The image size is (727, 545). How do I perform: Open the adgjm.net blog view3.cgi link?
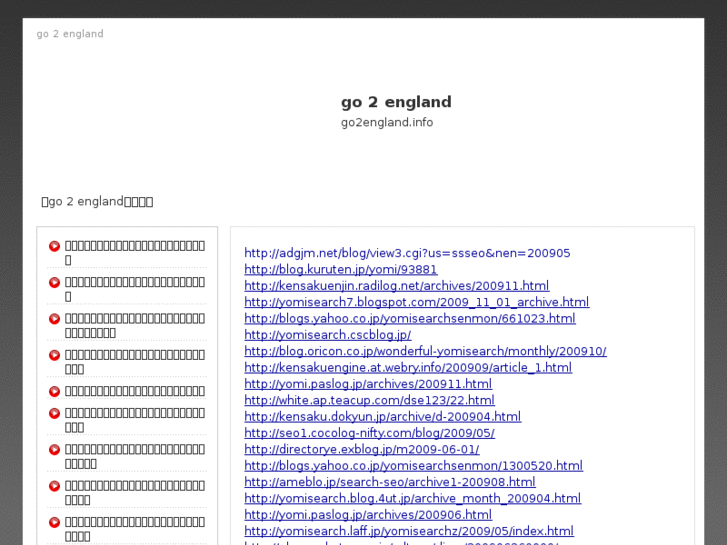(407, 253)
